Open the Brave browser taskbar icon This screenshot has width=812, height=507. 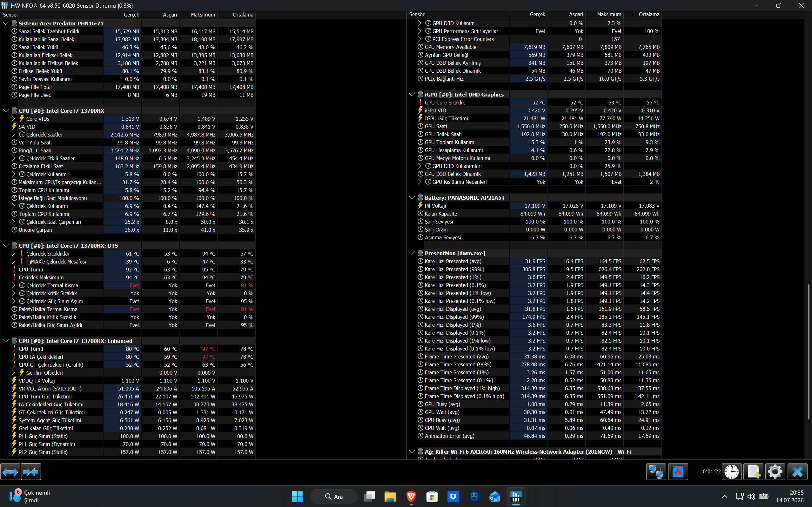(x=411, y=497)
